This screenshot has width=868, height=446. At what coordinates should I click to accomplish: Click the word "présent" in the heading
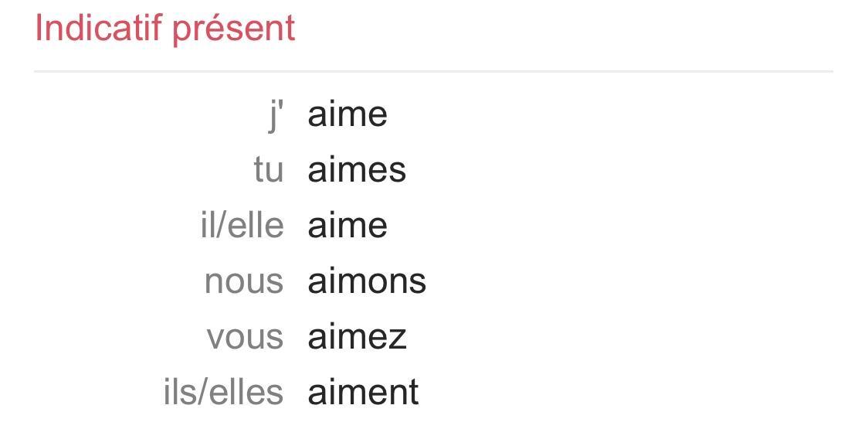tap(233, 29)
